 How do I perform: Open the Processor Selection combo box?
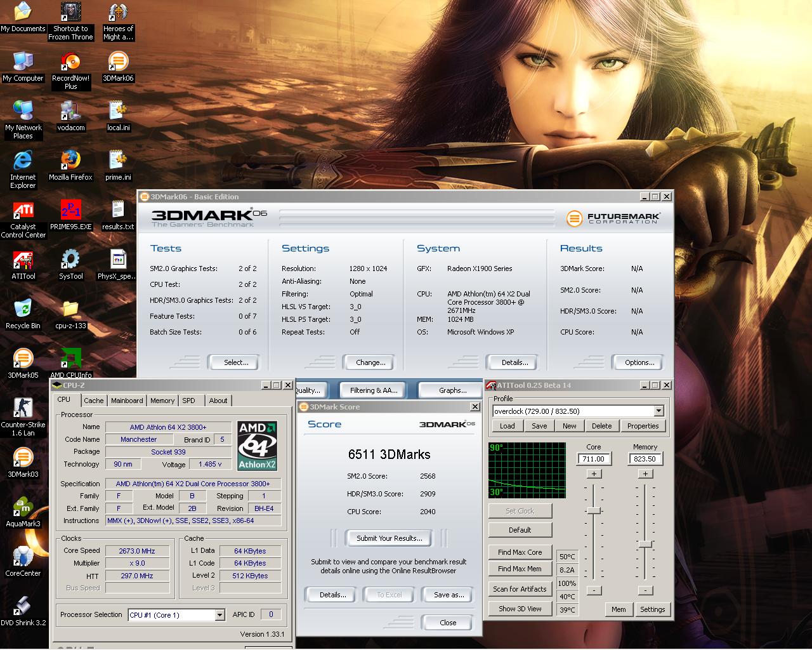pos(219,615)
